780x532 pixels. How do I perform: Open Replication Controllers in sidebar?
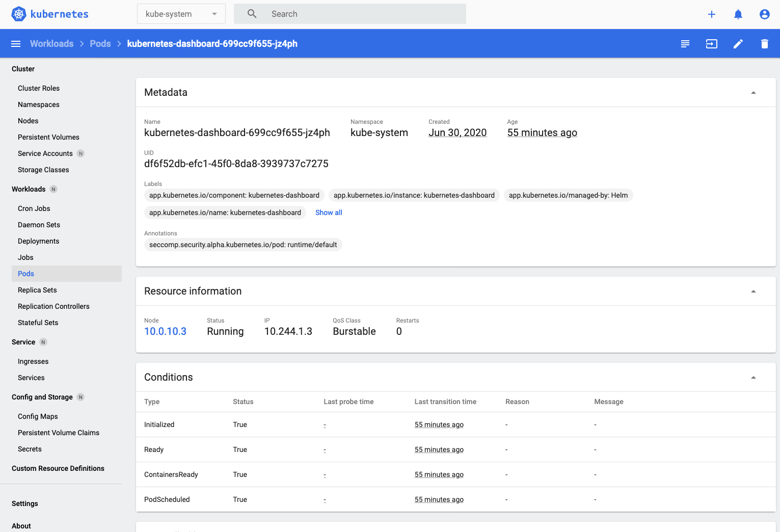[53, 306]
